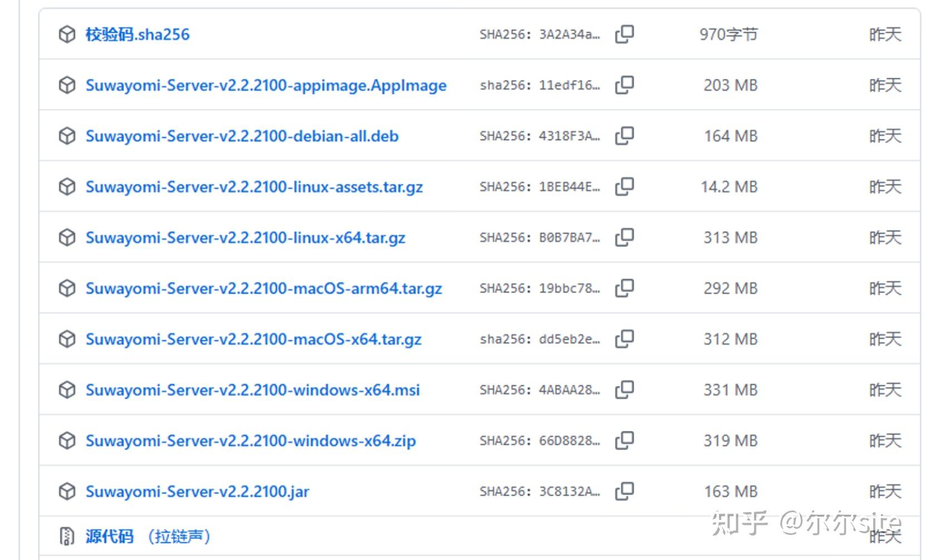
Task: Download 源代码 source code archive
Action: click(x=148, y=536)
